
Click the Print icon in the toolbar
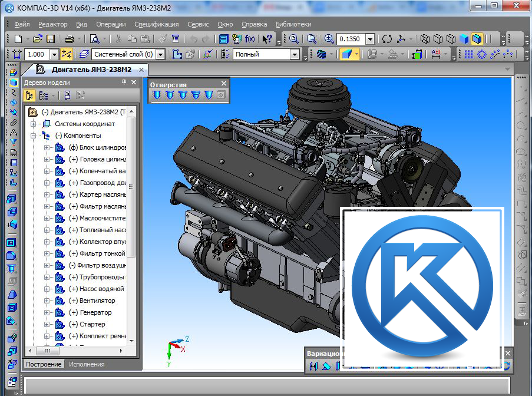[x=69, y=39]
